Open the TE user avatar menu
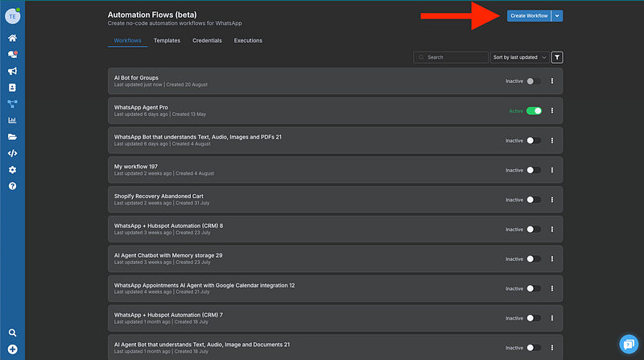Screen dimensions: 644x360 click(x=12, y=15)
